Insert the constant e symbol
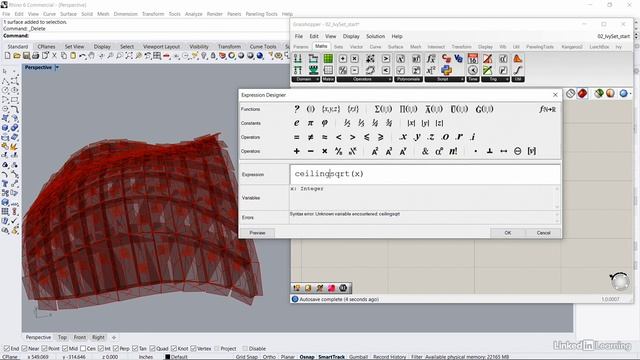640x360 pixels. (297, 123)
